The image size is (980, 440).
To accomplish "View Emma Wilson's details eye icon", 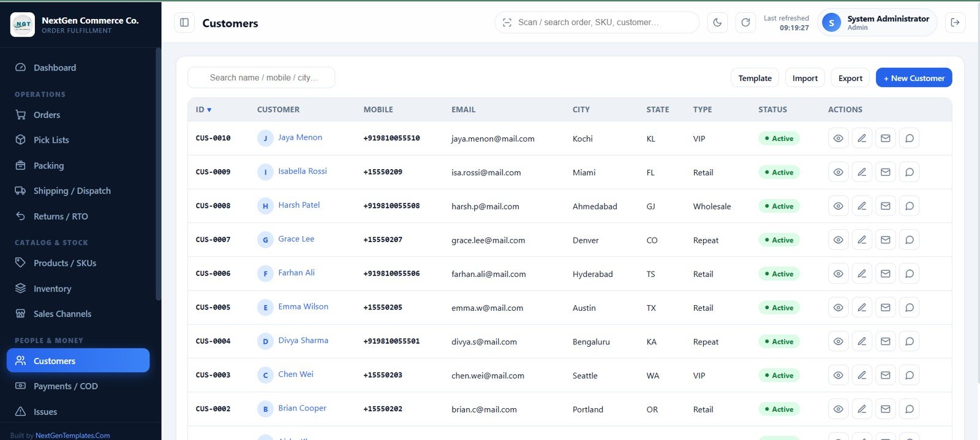I will pyautogui.click(x=839, y=308).
